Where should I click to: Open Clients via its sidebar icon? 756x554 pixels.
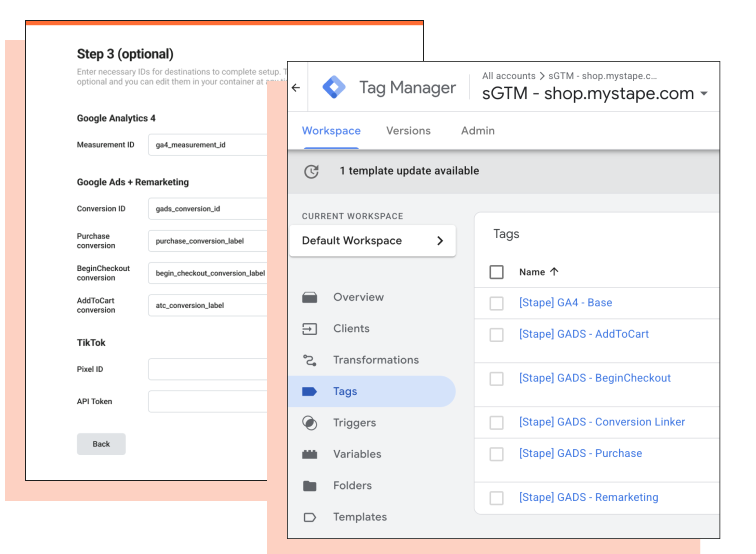pos(309,329)
